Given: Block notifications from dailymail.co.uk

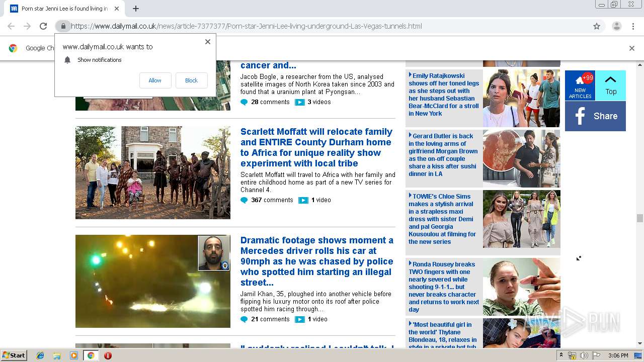Looking at the screenshot, I should click(191, 80).
